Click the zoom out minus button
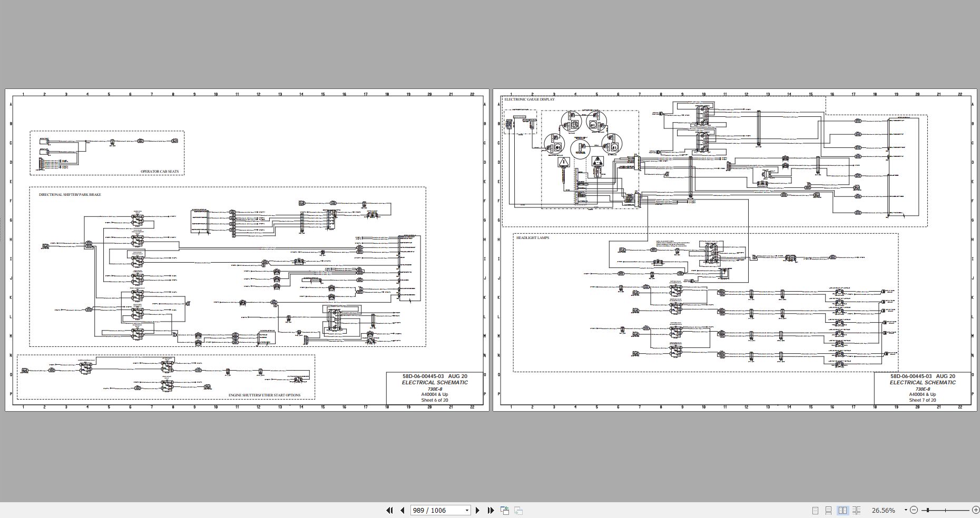The image size is (980, 518). (x=914, y=510)
